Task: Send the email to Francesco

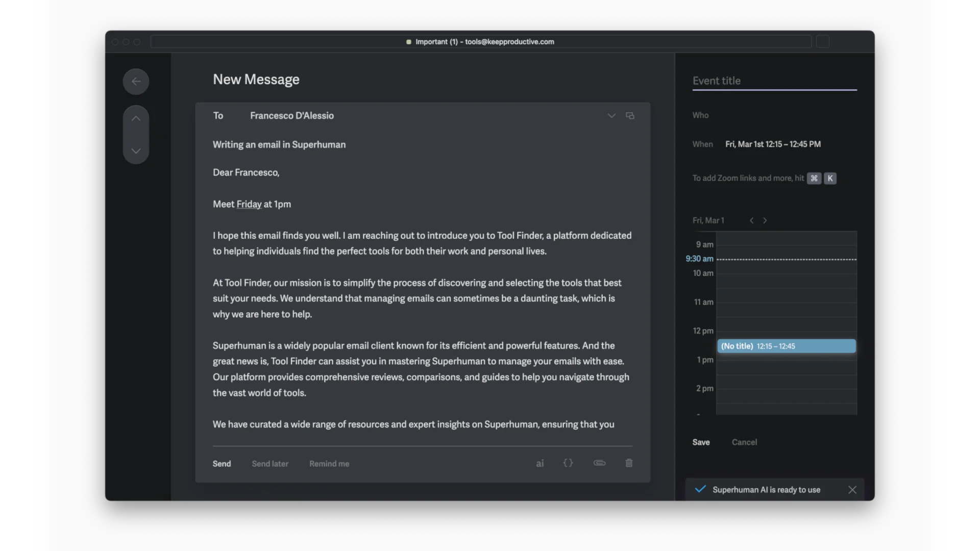Action: point(222,463)
